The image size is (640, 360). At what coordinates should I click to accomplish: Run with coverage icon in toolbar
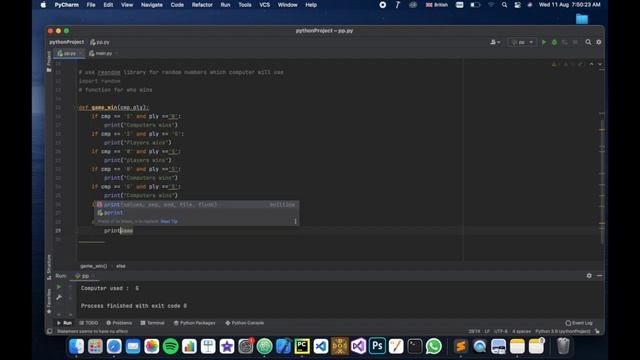(x=565, y=42)
